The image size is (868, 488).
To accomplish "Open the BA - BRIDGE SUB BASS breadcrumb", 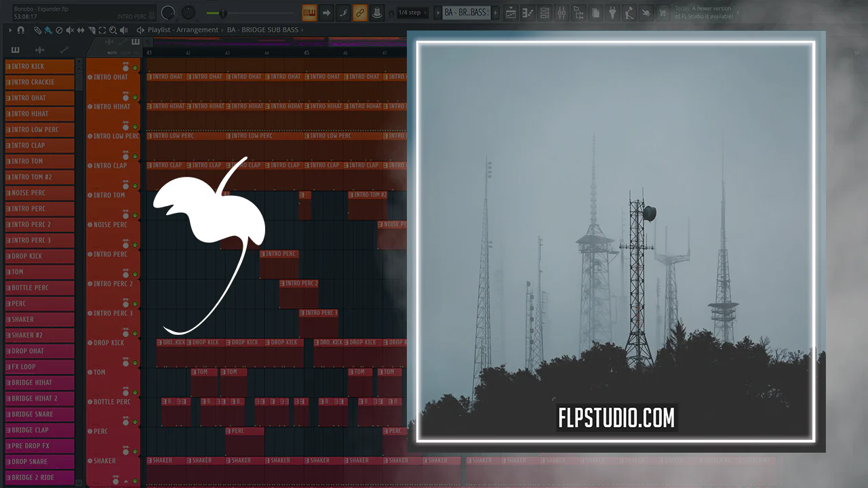I will [x=263, y=30].
